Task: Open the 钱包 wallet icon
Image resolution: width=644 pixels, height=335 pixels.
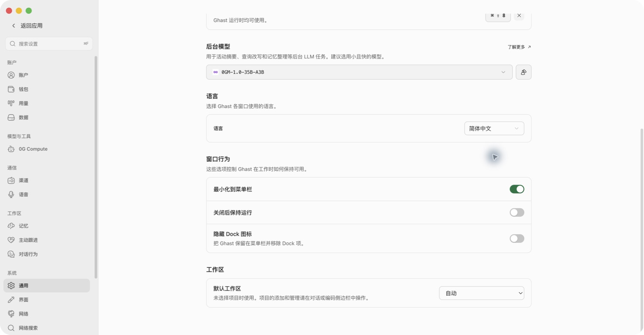Action: pos(11,89)
